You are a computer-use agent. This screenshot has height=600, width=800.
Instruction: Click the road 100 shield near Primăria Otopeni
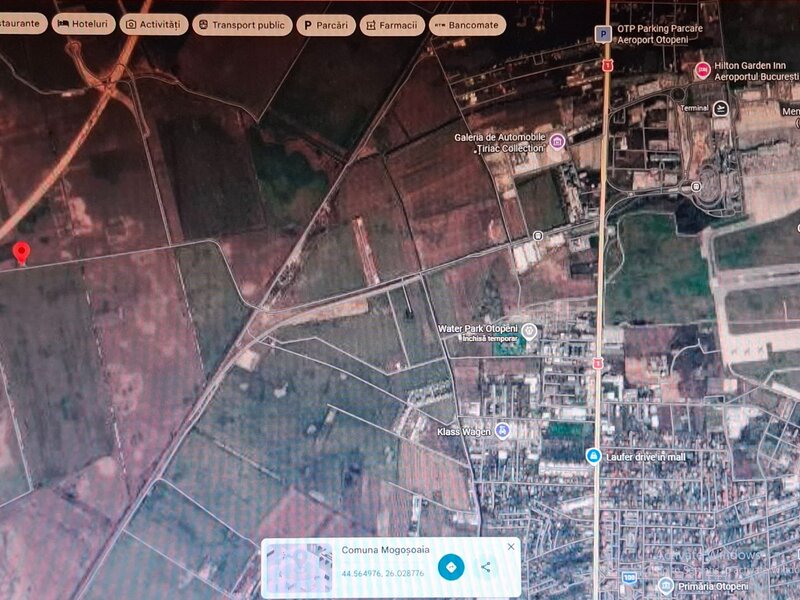point(629,578)
